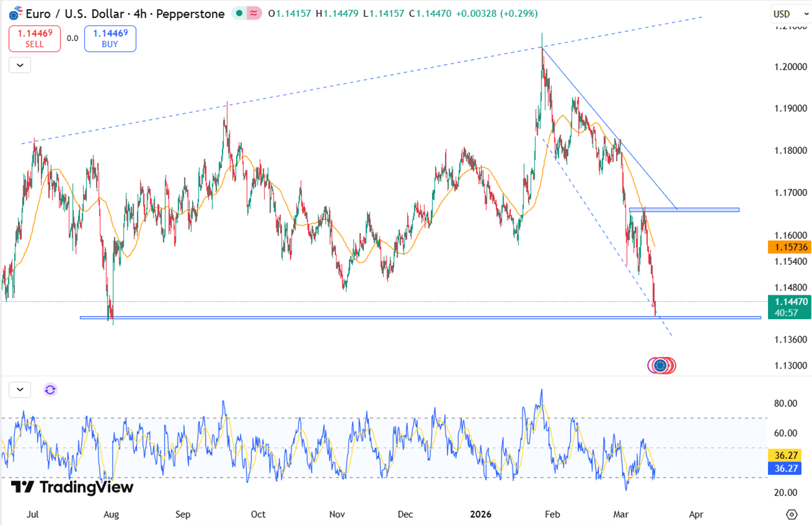Click the EUR/USD currency pair flag icon
812x525 pixels.
tap(14, 14)
